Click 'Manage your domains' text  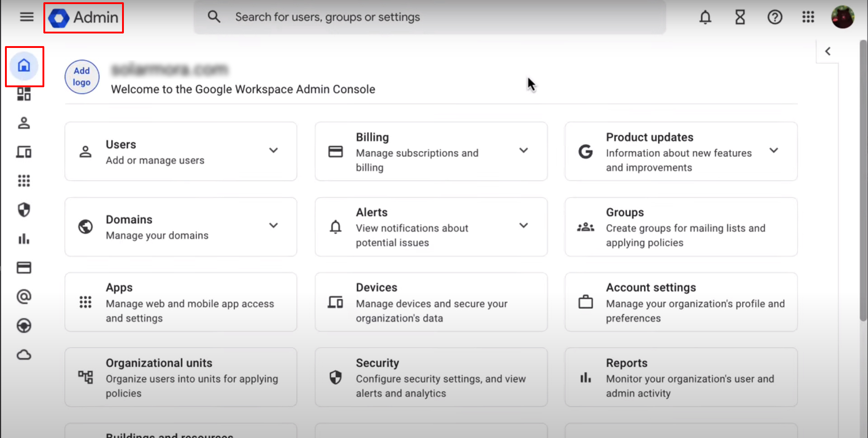coord(157,235)
